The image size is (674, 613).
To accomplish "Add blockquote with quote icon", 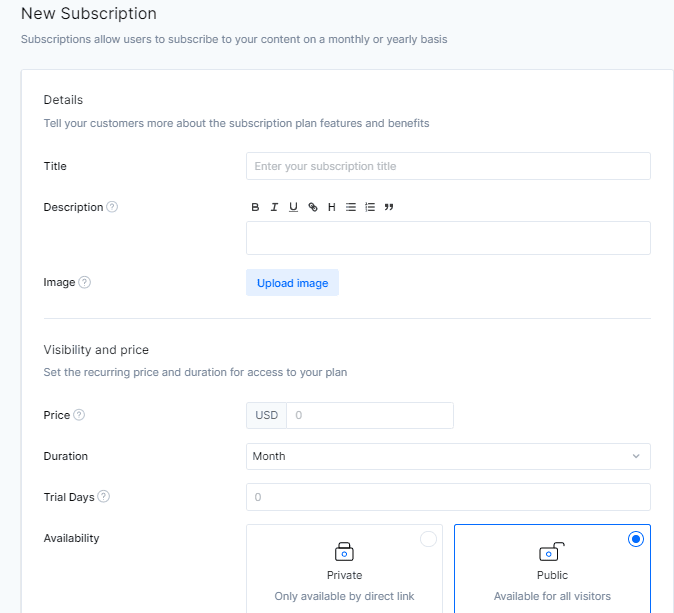I will pos(389,207).
